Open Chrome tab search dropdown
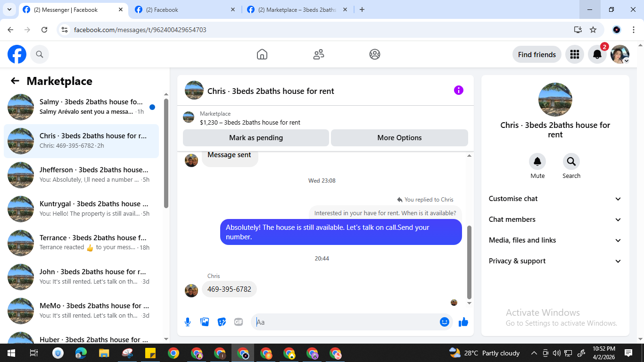Viewport: 644px width, 362px height. [9, 9]
